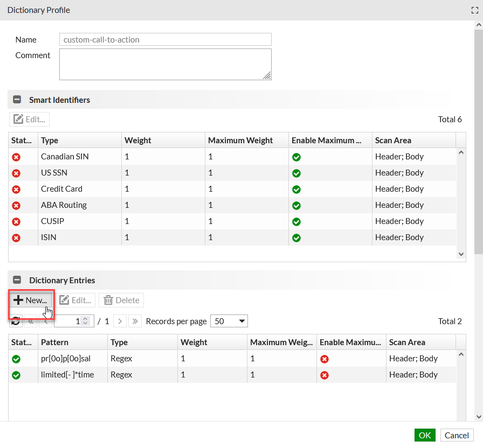Cancel the Dictionary Profile dialog

click(x=457, y=435)
